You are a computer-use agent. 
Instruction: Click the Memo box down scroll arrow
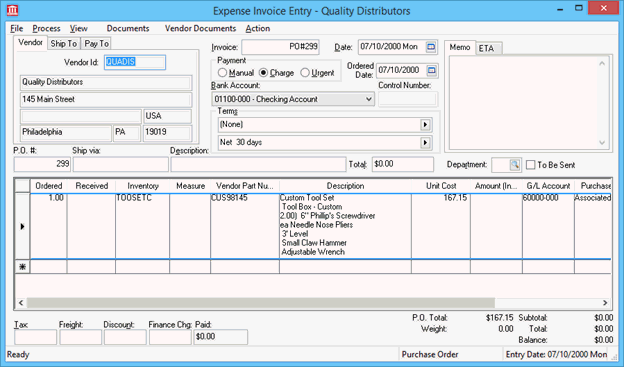click(602, 143)
